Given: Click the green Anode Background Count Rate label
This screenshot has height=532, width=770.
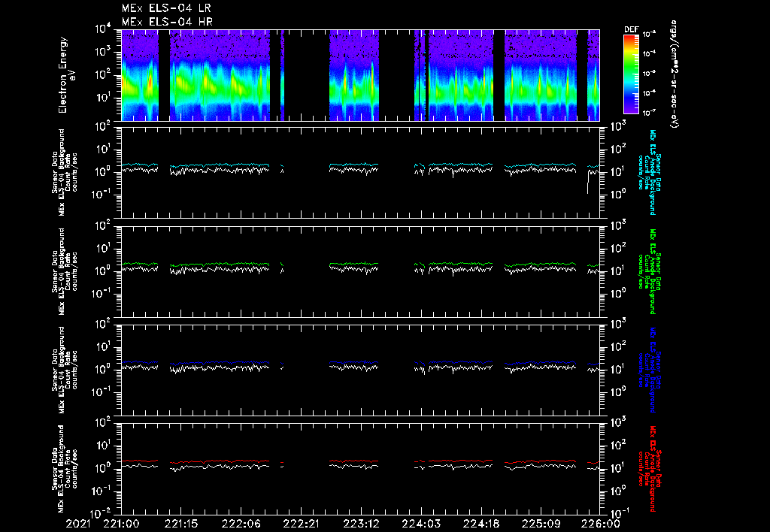Looking at the screenshot, I should [x=649, y=271].
